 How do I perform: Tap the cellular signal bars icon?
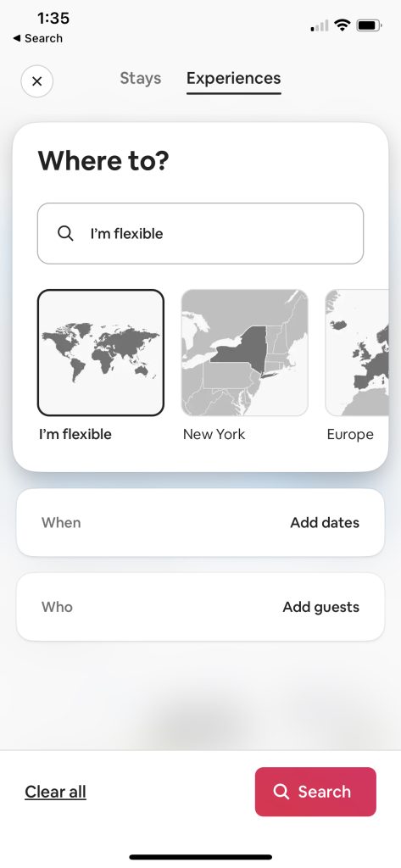[x=320, y=25]
